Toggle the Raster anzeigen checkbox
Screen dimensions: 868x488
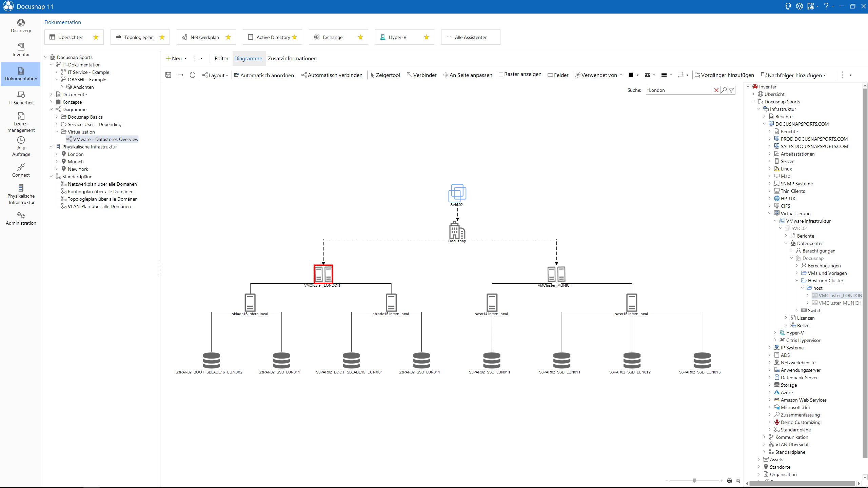[501, 75]
